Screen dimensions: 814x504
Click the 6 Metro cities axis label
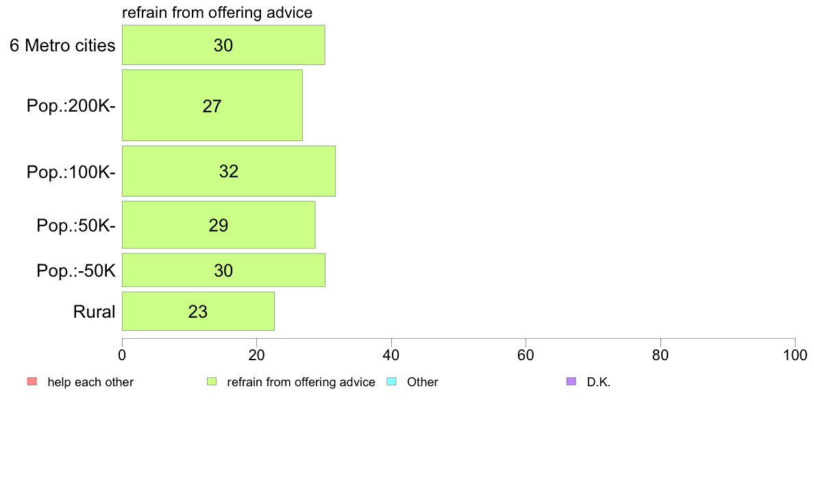[62, 46]
